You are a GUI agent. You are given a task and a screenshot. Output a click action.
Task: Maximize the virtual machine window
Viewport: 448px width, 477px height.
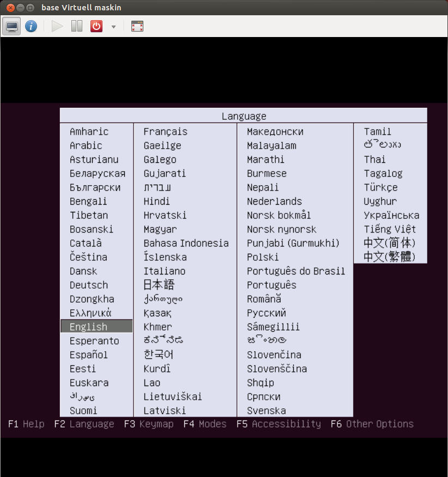click(x=31, y=8)
